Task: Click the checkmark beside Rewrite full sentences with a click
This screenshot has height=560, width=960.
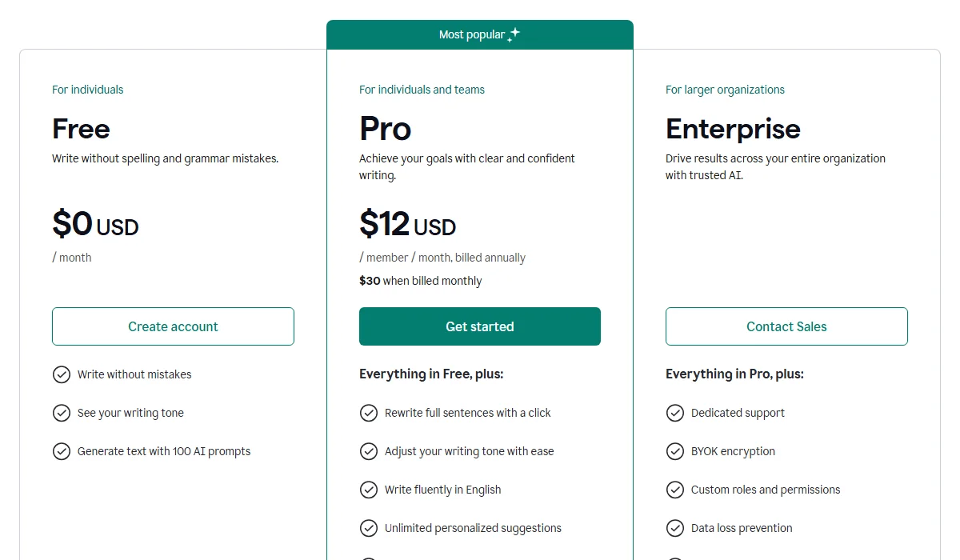Action: (369, 413)
